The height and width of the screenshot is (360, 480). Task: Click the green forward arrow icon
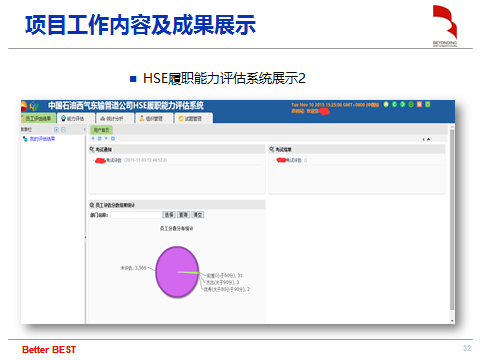click(x=403, y=104)
